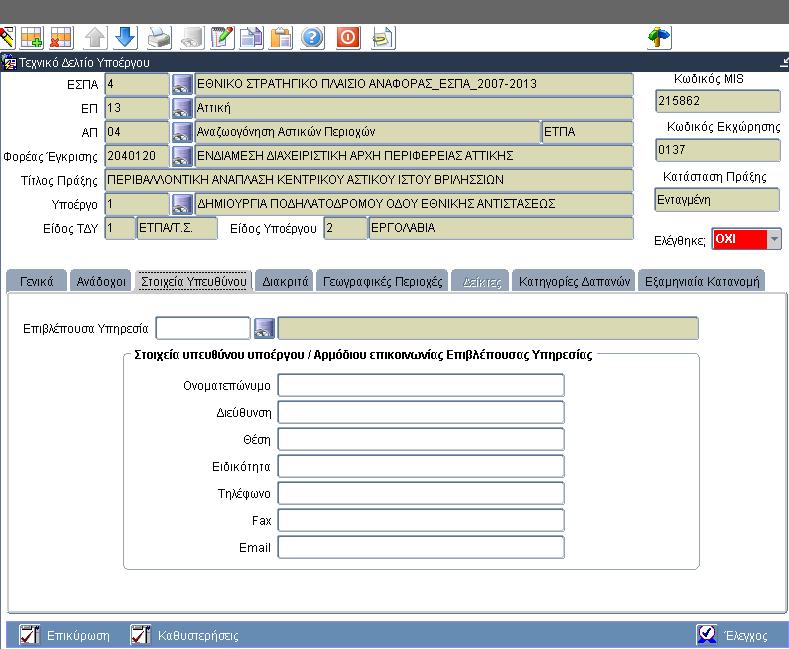Click the ΕΣΠΑ code field 4
The height and width of the screenshot is (649, 789).
tap(137, 84)
